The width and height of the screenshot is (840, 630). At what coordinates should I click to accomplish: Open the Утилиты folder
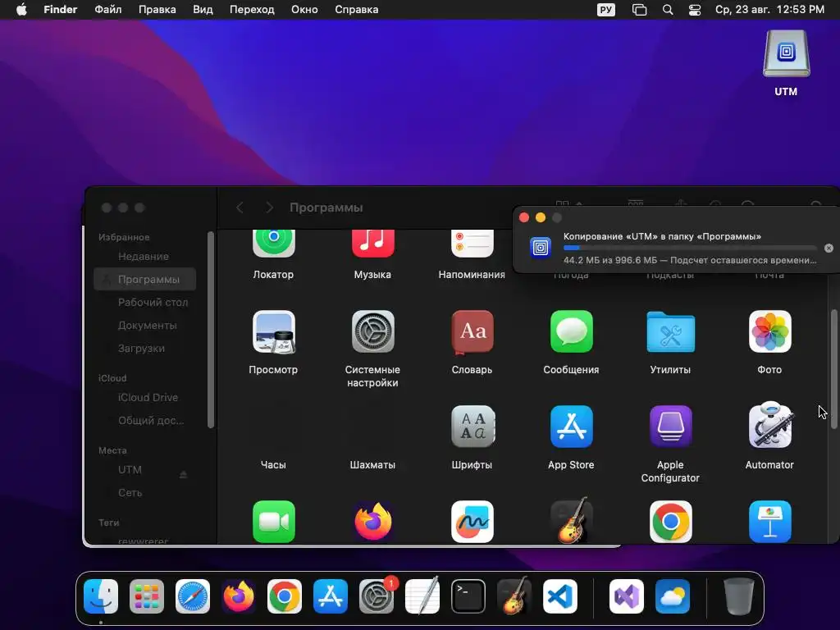tap(670, 331)
